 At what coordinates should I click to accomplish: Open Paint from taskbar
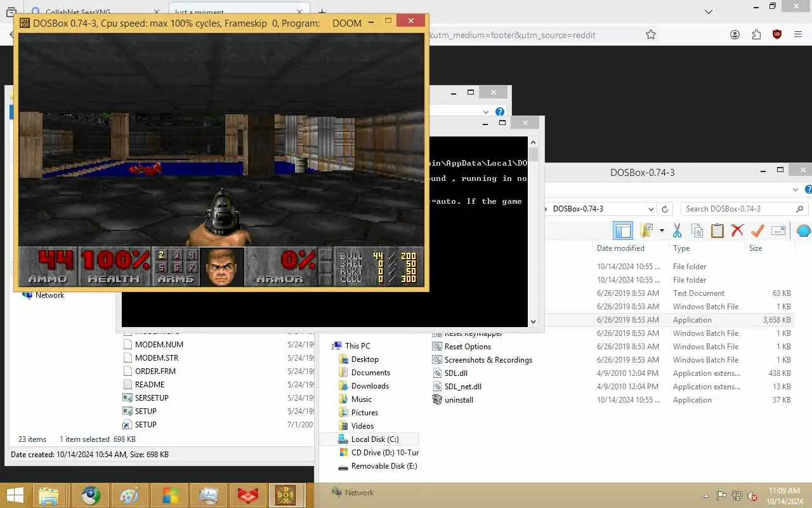[x=129, y=495]
